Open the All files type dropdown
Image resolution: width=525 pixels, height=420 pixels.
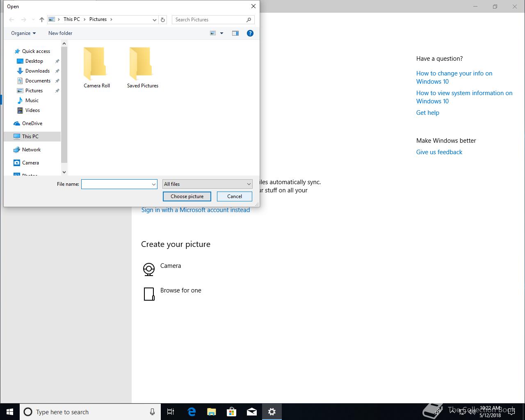click(207, 184)
